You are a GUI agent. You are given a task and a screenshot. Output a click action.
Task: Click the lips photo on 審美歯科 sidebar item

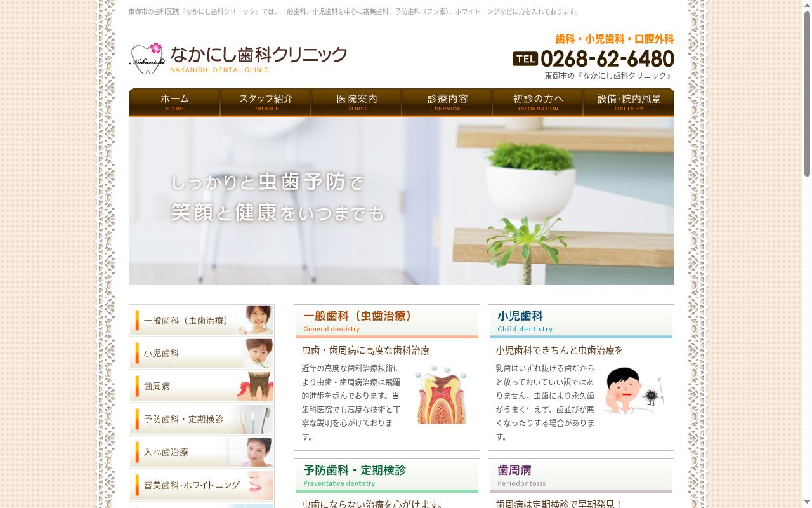click(x=258, y=485)
